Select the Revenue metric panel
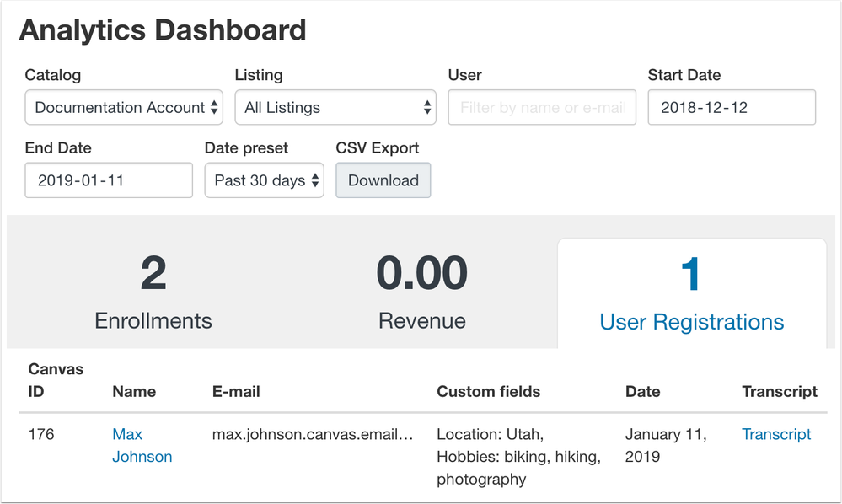This screenshot has width=842, height=504. click(421, 293)
